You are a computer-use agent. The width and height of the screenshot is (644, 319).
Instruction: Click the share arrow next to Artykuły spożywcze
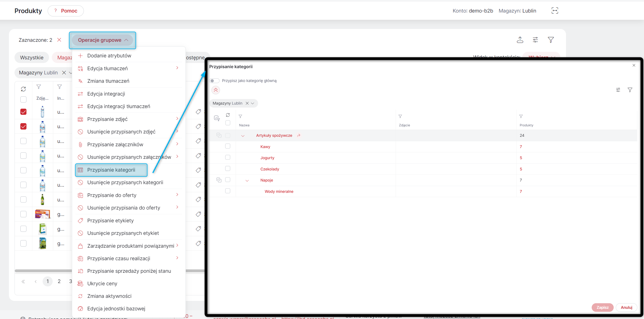pos(299,135)
